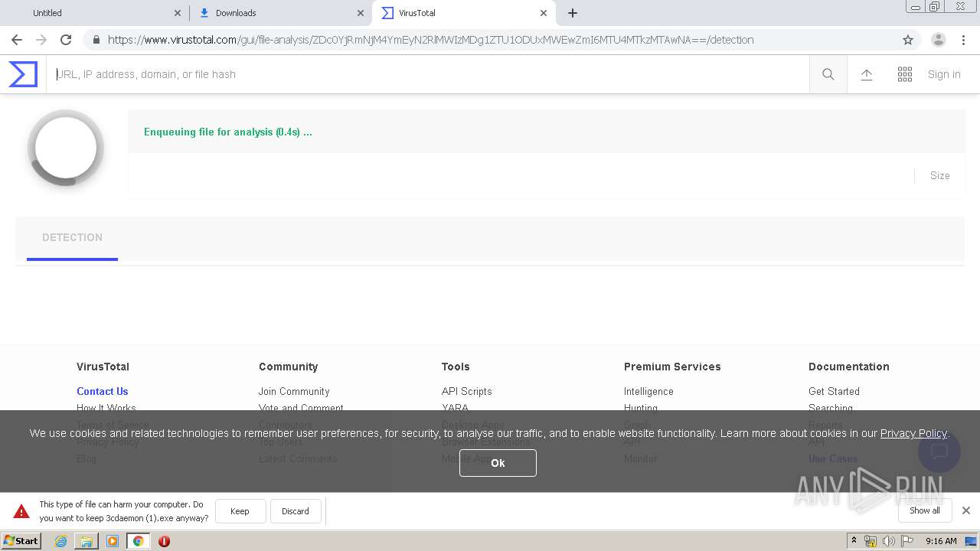Close the downloads bar
The image size is (980, 551).
tap(966, 510)
